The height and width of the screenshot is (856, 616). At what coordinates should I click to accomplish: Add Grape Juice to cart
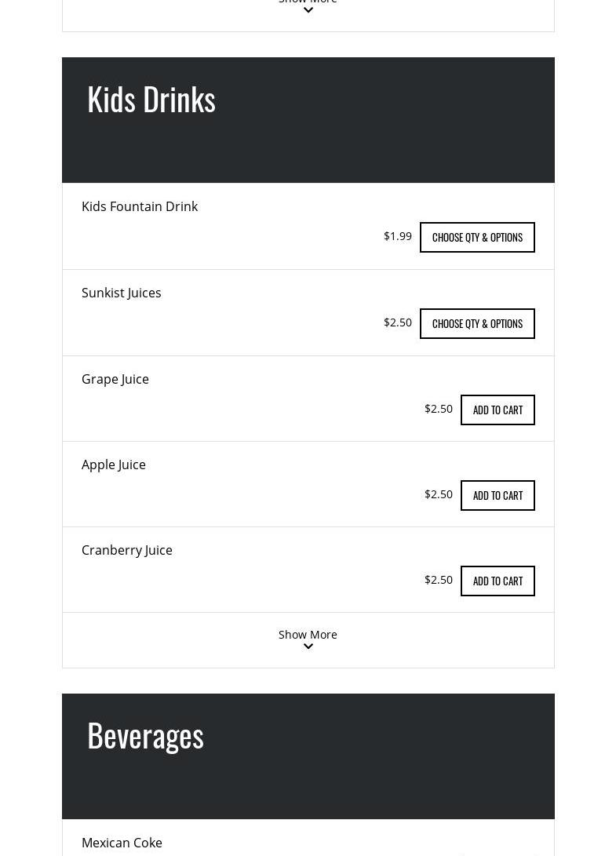coord(498,410)
